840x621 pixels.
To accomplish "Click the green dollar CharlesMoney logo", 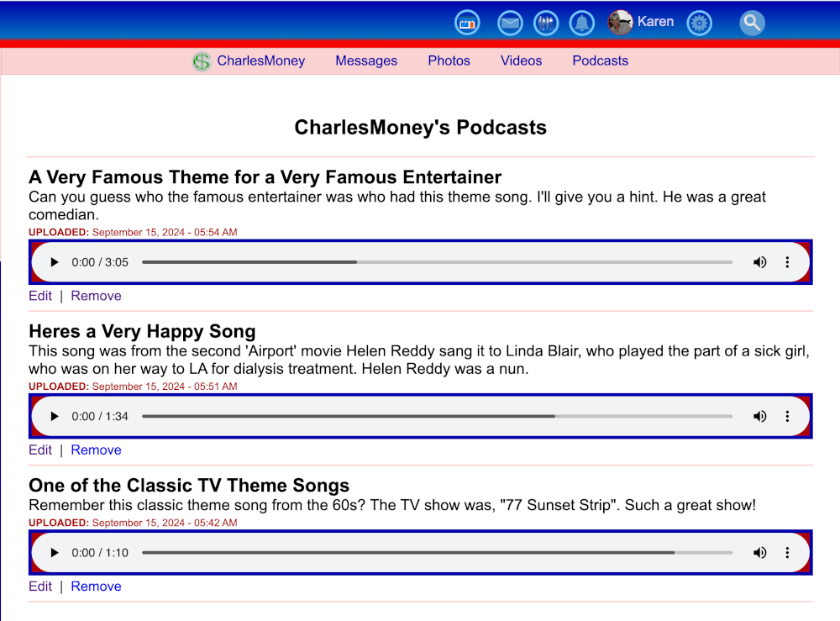I will click(x=201, y=61).
